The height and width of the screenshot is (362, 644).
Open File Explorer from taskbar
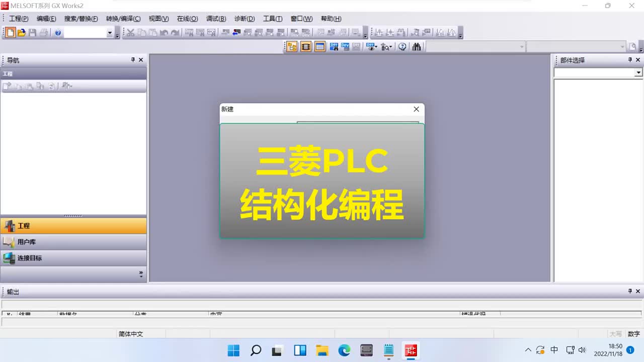pos(322,350)
